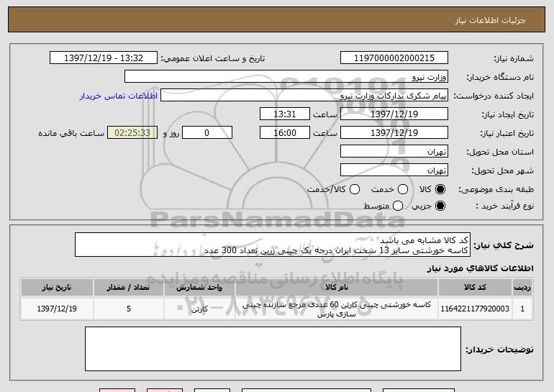Click the validity date field next to تاریخ اعتبار نیاز
The image size is (554, 392).
pos(394,133)
